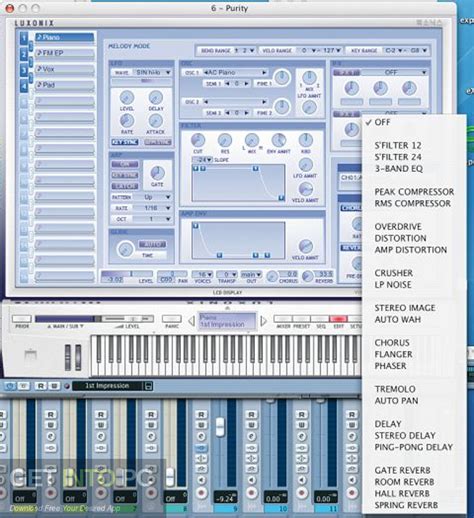
Task: Toggle the LFO KEY SYNC switch
Action: [125, 142]
